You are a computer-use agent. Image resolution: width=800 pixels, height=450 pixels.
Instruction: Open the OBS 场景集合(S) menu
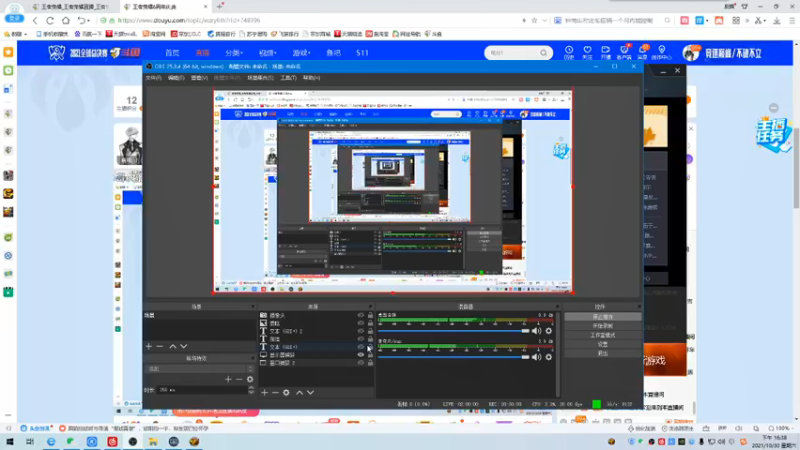coord(260,78)
